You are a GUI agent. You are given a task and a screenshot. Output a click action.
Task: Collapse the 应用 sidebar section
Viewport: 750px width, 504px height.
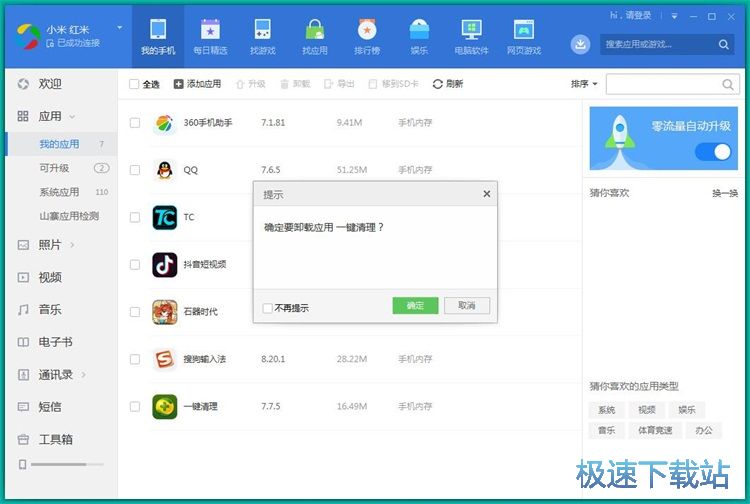coord(72,117)
